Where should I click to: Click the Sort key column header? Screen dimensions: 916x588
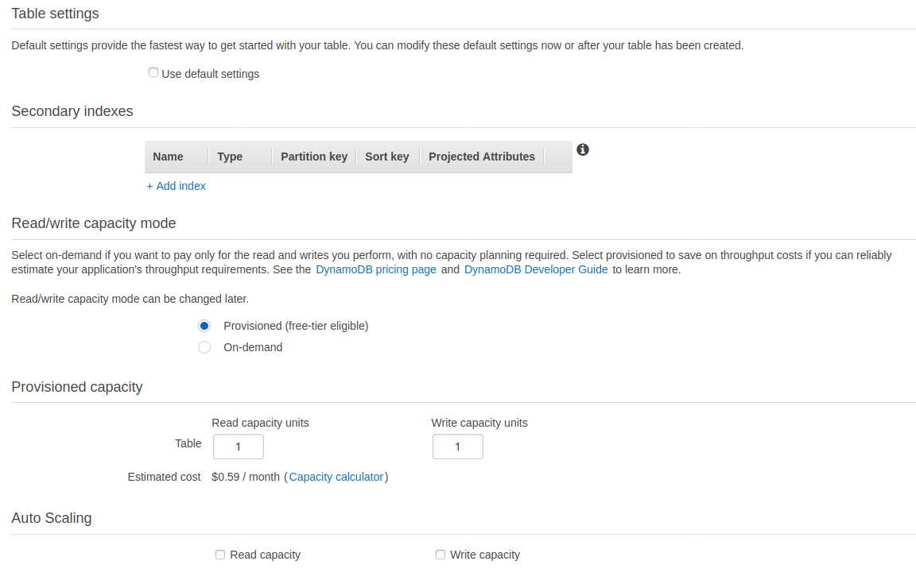pos(387,157)
